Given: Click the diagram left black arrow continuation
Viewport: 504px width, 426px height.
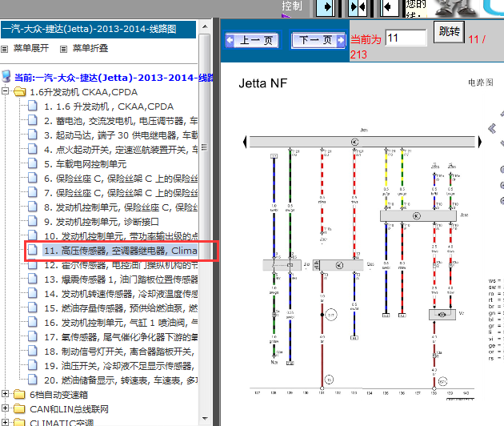Looking at the screenshot, I should point(246,142).
